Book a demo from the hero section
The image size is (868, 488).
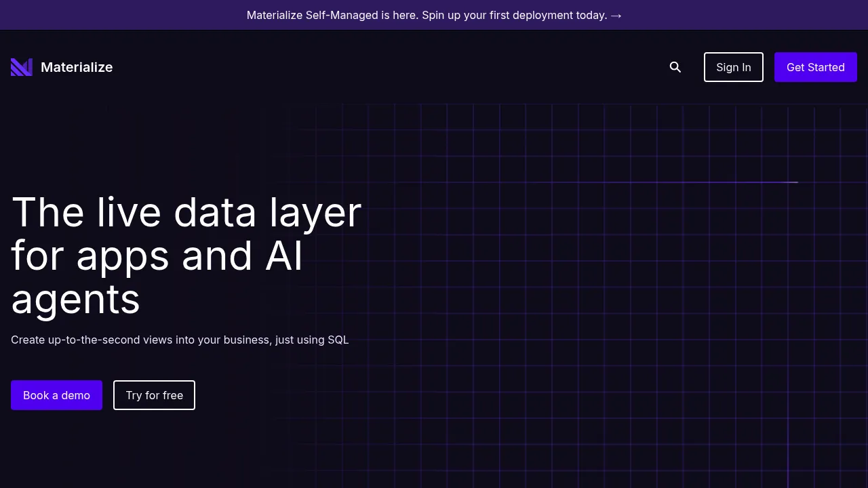56,395
